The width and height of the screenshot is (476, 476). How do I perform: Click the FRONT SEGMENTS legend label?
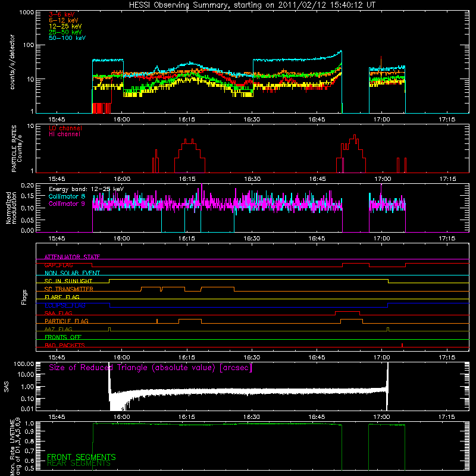82,457
